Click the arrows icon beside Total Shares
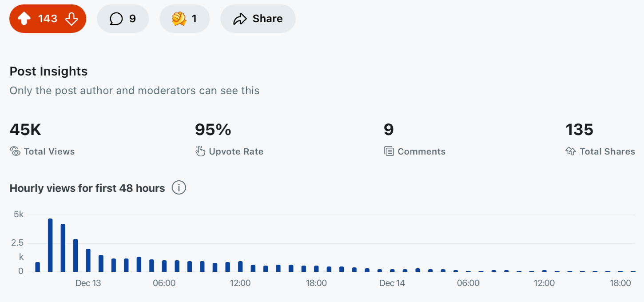The height and width of the screenshot is (302, 644). [571, 151]
